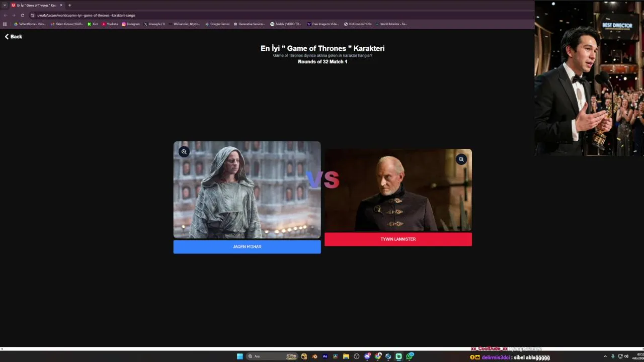644x362 pixels.
Task: Open the Gelen Kutusu mail bookmark
Action: pyautogui.click(x=67, y=24)
